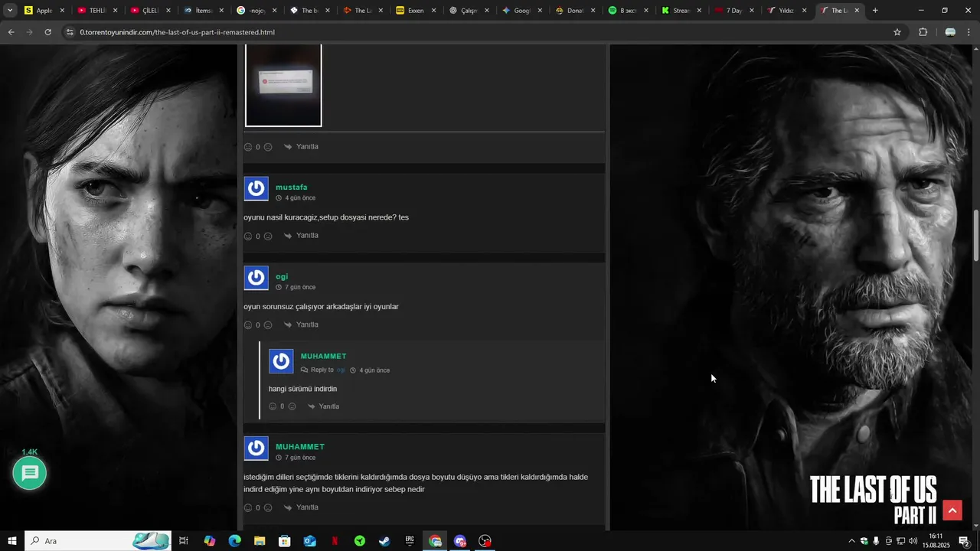This screenshot has width=980, height=551.
Task: Open ogi's green username link
Action: click(x=282, y=277)
